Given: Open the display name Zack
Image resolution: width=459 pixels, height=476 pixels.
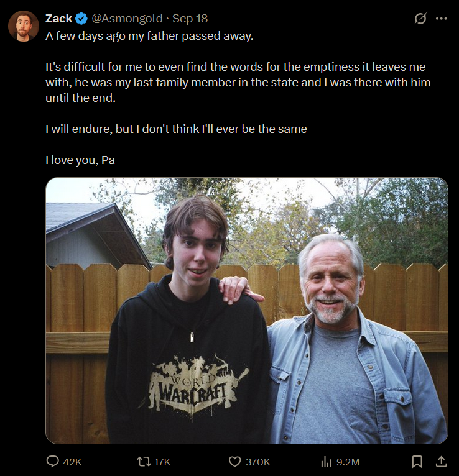Looking at the screenshot, I should click(x=59, y=19).
